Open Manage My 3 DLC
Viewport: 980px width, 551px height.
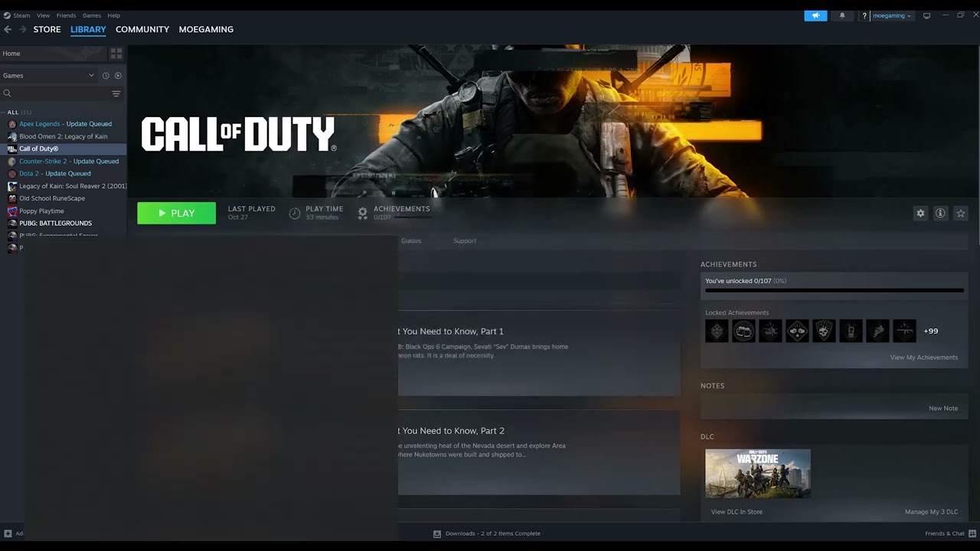click(x=931, y=512)
